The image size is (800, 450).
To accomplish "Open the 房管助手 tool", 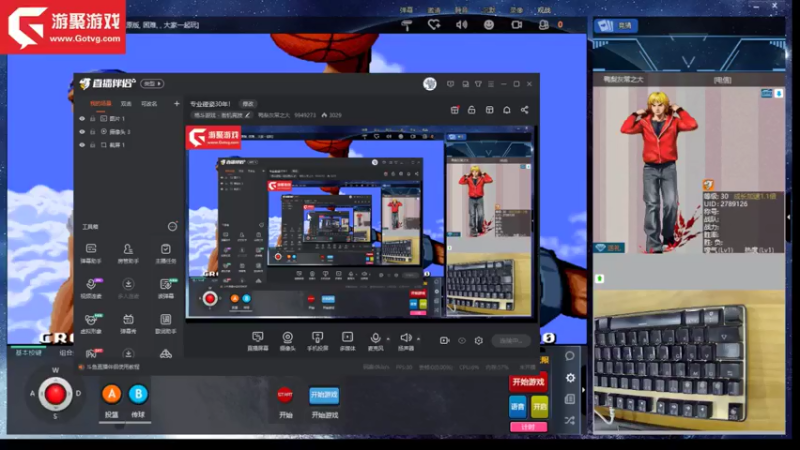I will 128,253.
